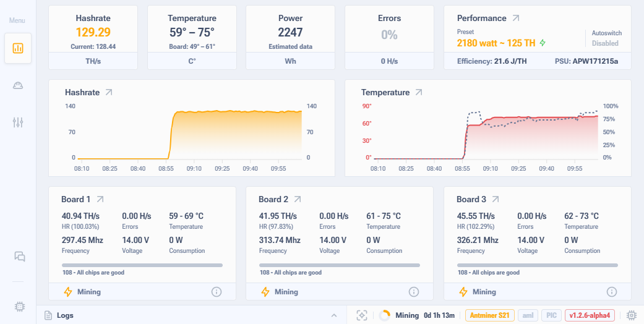Viewport: 644px width, 324px height.
Task: Open the settings sliders icon in sidebar
Action: [18, 122]
